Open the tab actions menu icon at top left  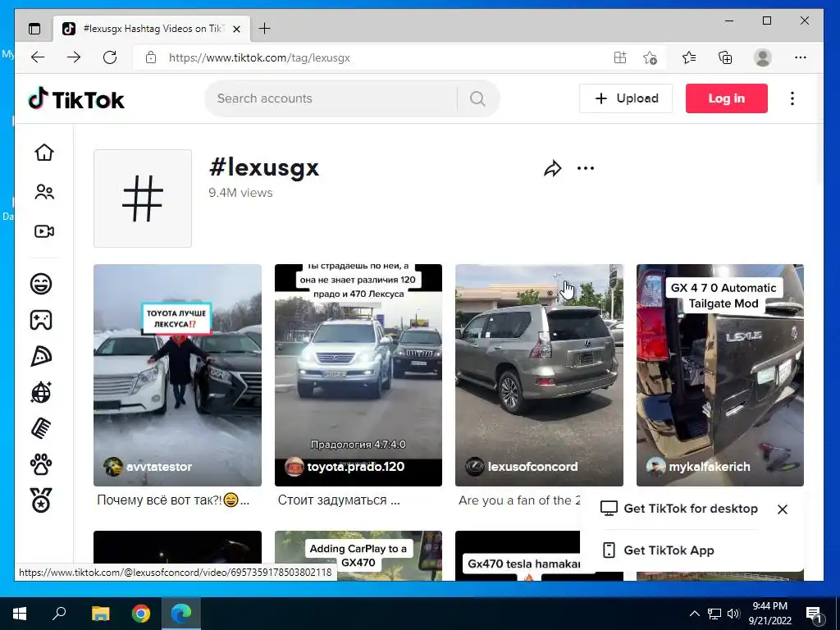(34, 29)
